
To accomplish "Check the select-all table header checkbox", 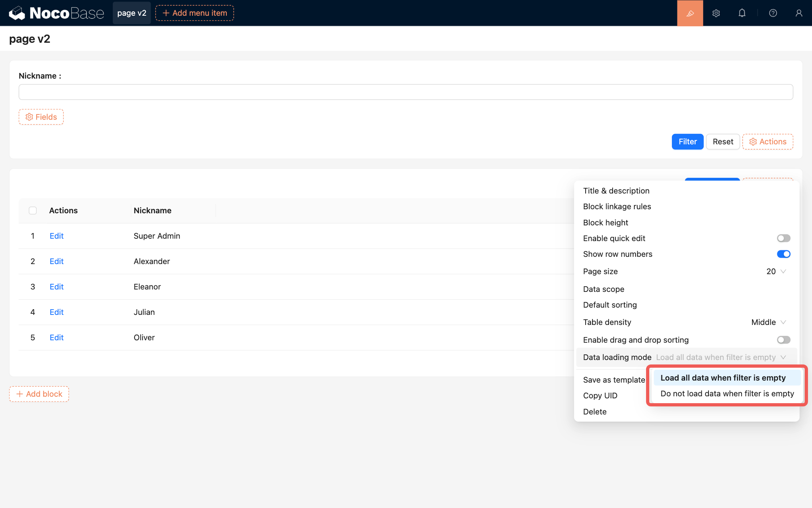I will coord(33,210).
